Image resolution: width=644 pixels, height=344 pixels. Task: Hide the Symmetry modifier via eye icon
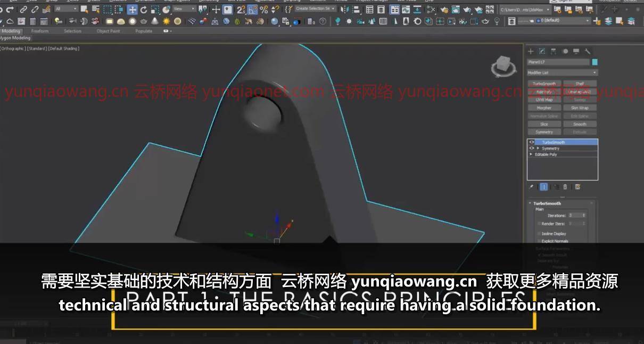(531, 148)
